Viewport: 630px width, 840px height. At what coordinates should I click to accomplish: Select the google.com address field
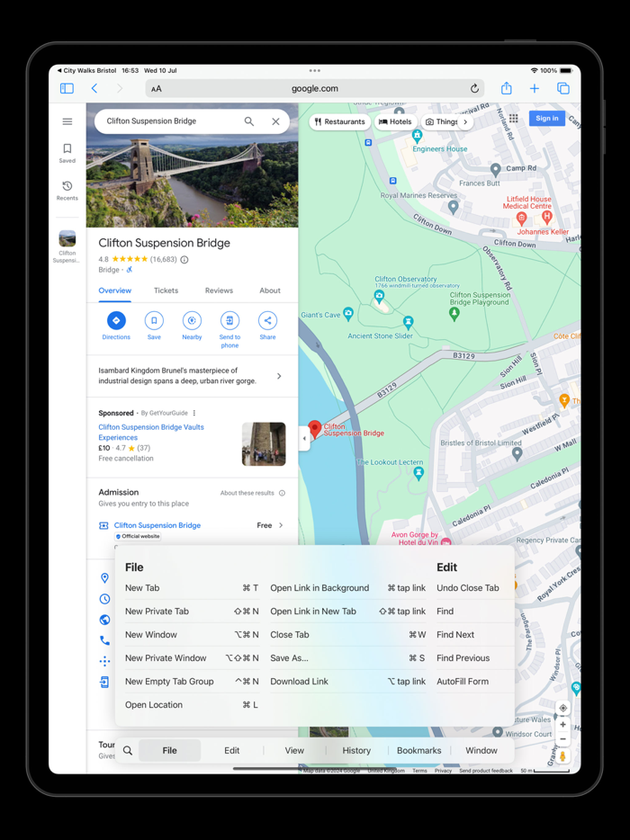pos(315,88)
